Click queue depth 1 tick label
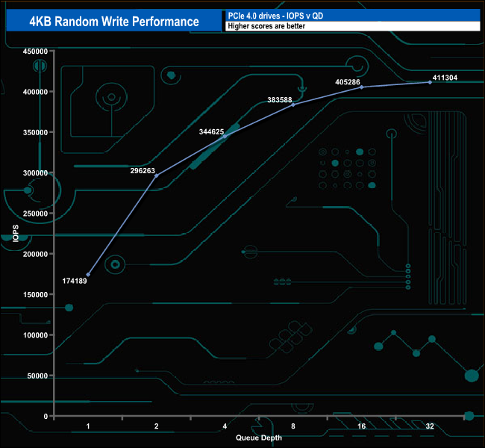Viewport: 485px width, 448px height. tap(88, 426)
